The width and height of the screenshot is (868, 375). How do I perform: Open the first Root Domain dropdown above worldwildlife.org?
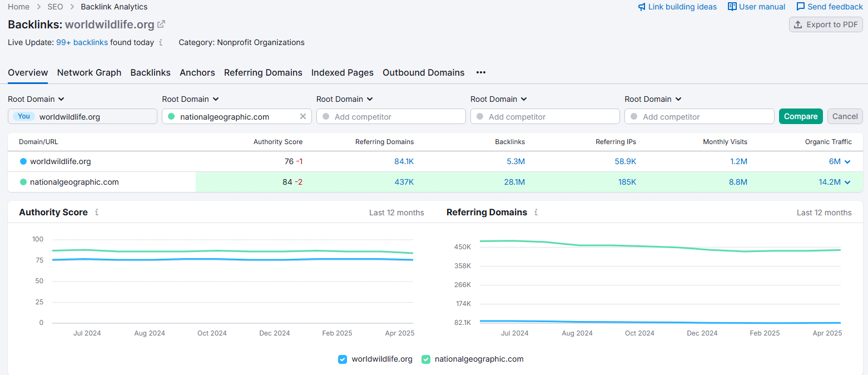36,99
